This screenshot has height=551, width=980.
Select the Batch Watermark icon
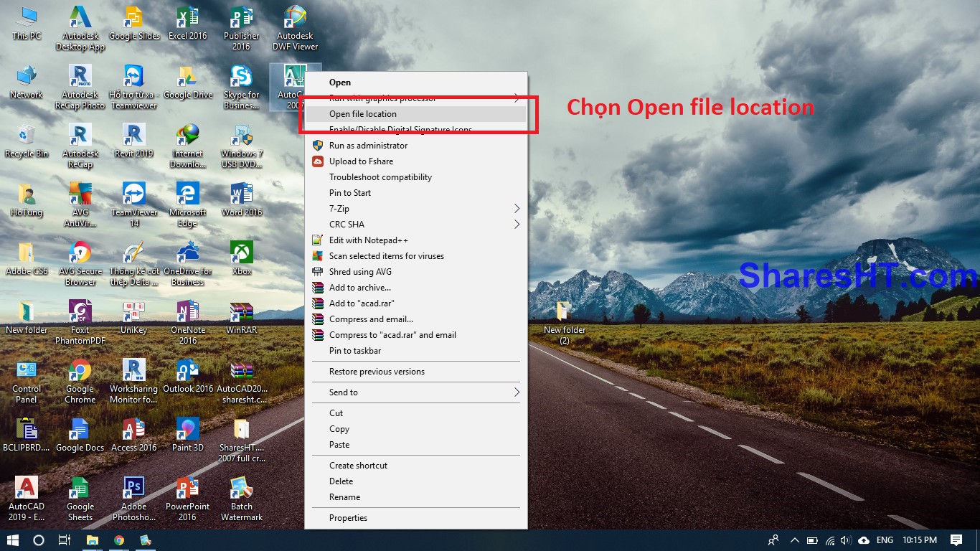tap(242, 499)
